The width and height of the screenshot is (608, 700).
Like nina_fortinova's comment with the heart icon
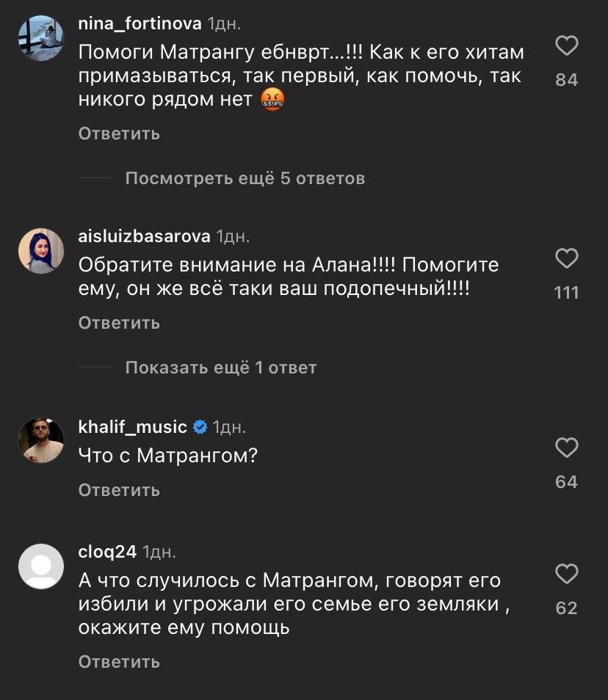click(565, 46)
